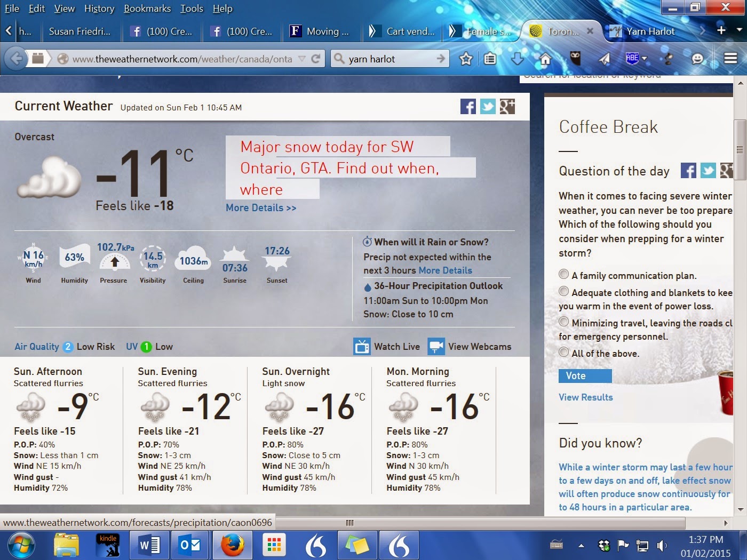Switch to the Moving ... tab

[x=321, y=31]
